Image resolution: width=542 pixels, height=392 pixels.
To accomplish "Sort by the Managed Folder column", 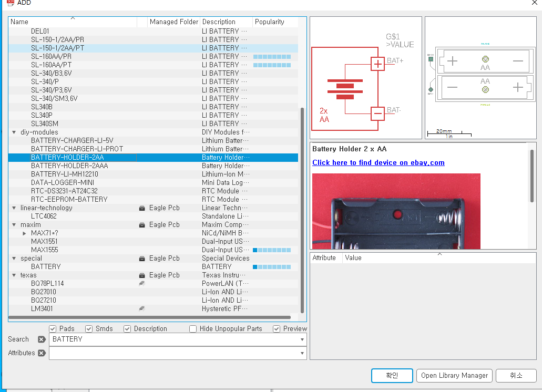I will pos(174,22).
